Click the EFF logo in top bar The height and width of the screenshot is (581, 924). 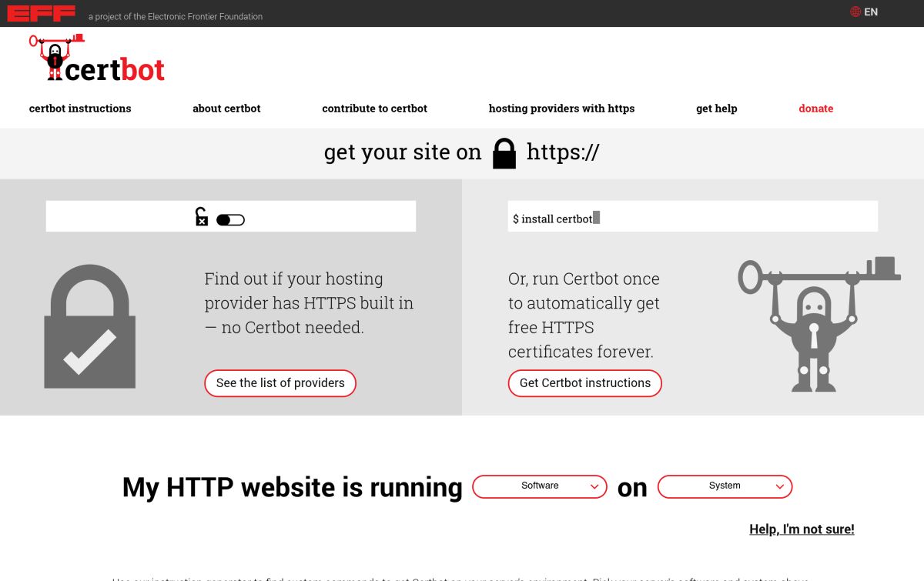(x=42, y=13)
